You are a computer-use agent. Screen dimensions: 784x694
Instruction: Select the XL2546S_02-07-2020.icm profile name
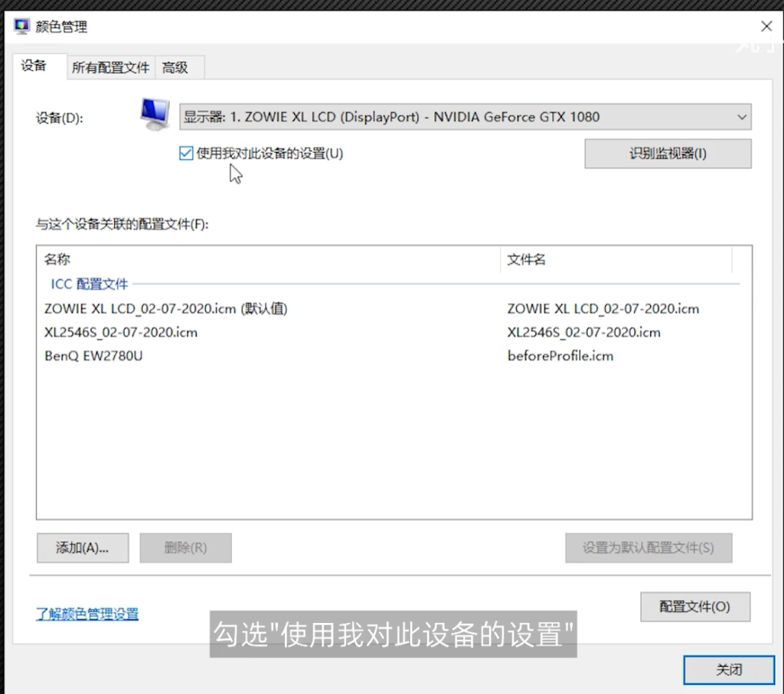(x=121, y=332)
